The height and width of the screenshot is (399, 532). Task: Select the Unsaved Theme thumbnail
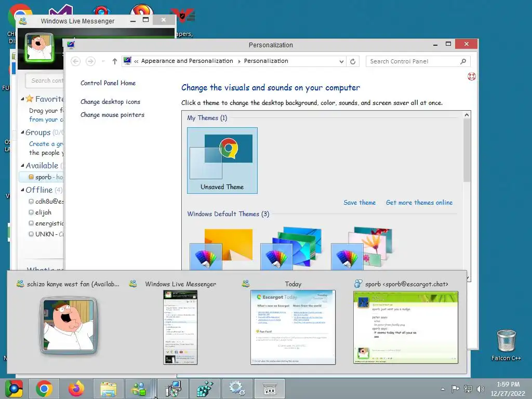click(x=222, y=161)
